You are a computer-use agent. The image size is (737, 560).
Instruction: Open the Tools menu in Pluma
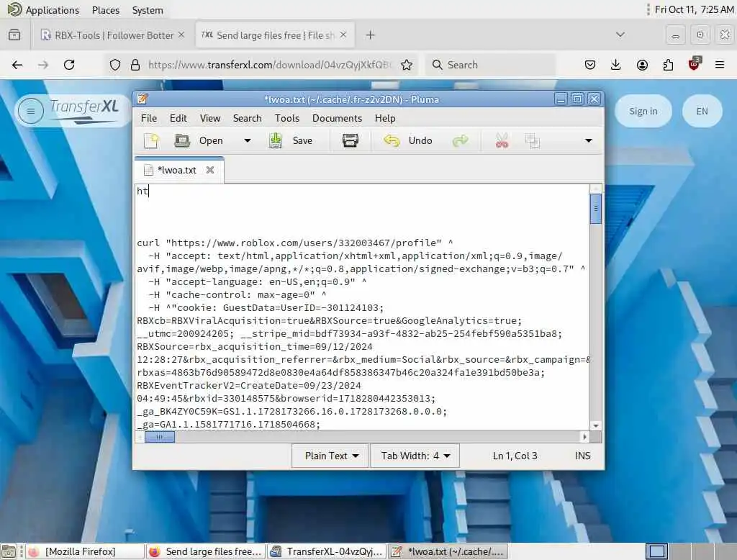(286, 118)
